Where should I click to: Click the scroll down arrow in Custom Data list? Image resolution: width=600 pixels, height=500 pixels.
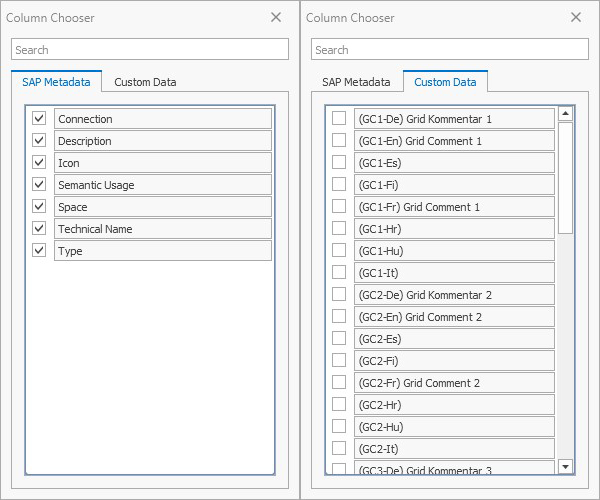565,466
